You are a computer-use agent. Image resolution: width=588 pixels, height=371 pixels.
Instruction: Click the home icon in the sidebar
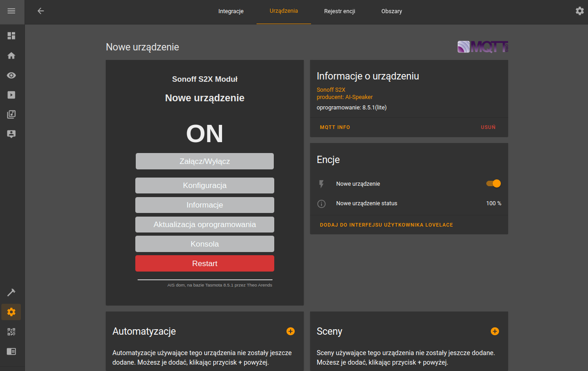(x=12, y=55)
